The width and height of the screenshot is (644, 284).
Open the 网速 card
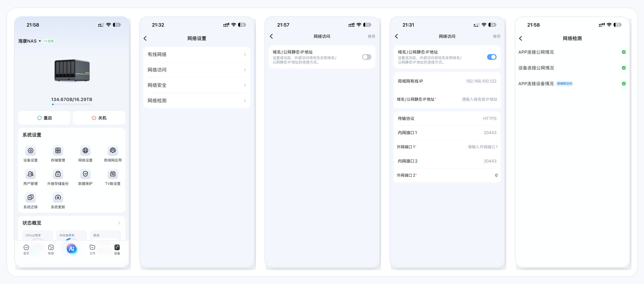[x=105, y=235]
